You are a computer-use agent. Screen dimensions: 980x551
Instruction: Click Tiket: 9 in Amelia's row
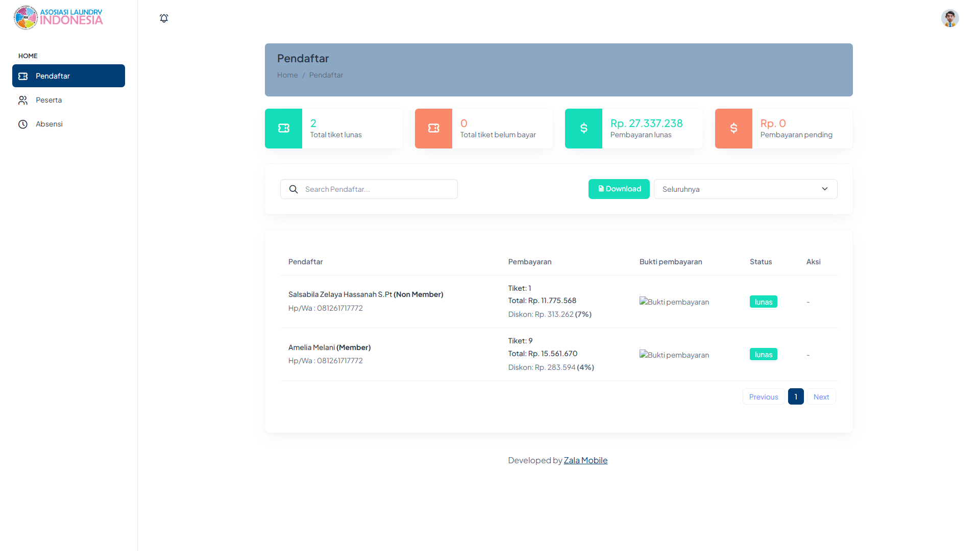[x=520, y=341]
